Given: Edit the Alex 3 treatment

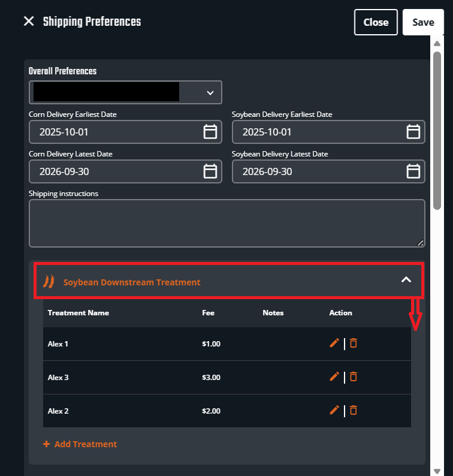Looking at the screenshot, I should tap(334, 376).
